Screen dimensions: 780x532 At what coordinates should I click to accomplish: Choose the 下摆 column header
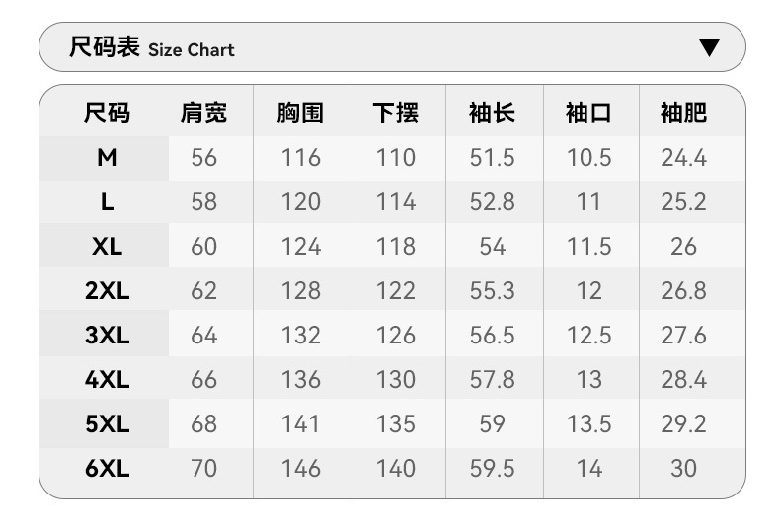tap(396, 114)
